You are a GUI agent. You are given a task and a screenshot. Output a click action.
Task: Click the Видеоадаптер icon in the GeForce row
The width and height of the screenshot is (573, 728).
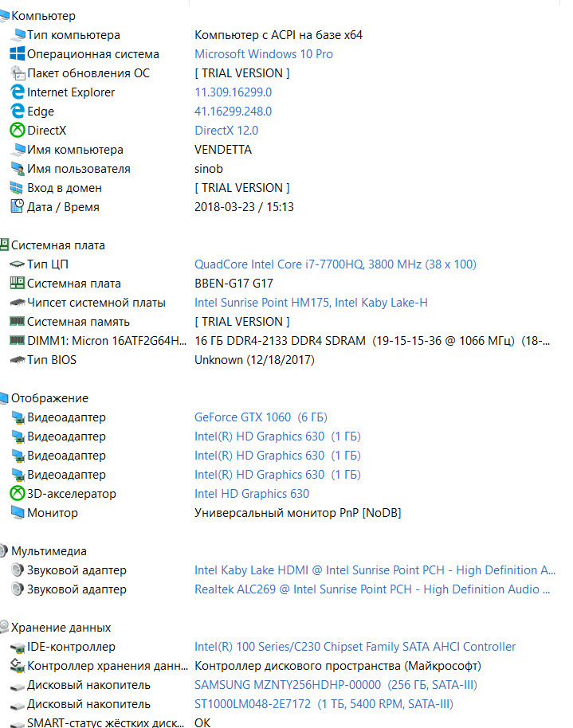point(18,417)
